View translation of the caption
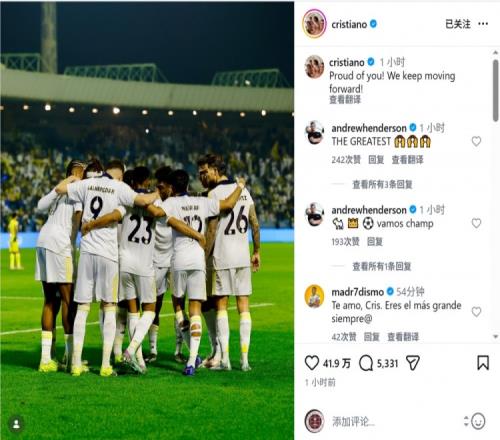This screenshot has width=500, height=440. pyautogui.click(x=345, y=99)
